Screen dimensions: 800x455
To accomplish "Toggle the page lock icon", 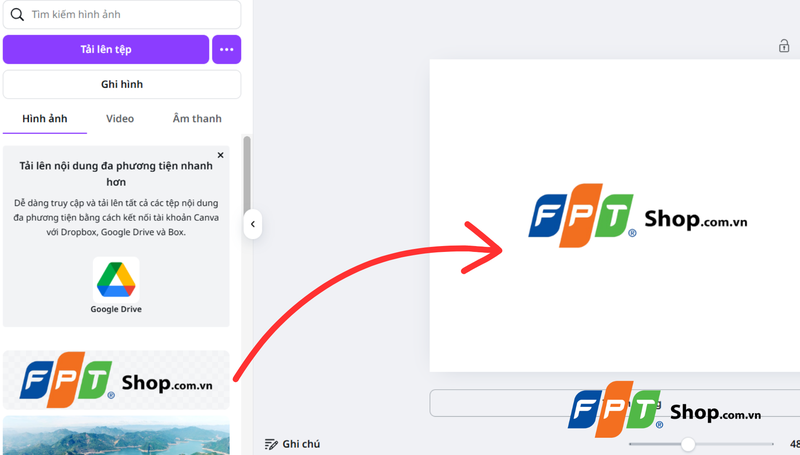I will pyautogui.click(x=784, y=46).
